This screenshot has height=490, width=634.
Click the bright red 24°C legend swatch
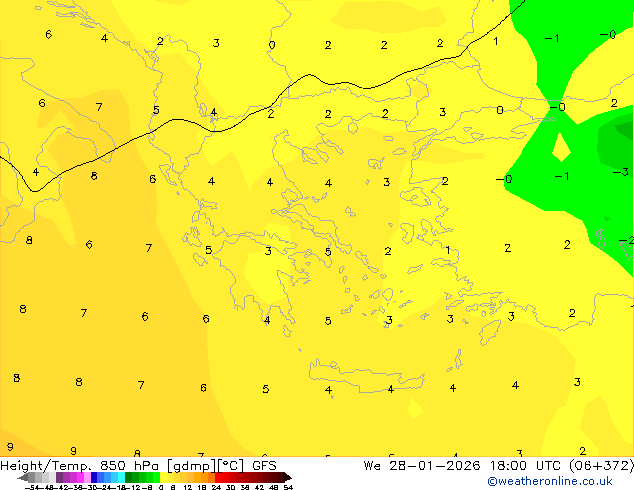tap(218, 477)
